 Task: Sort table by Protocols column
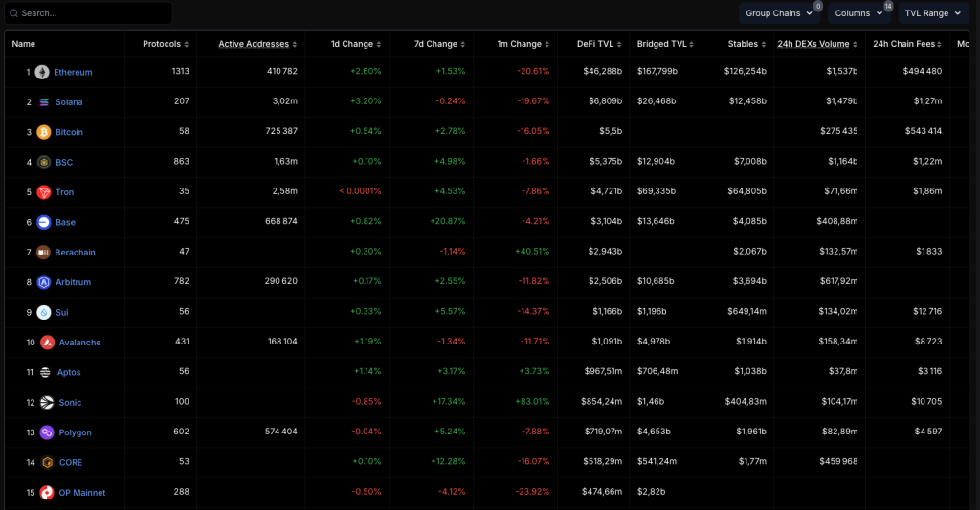pyautogui.click(x=166, y=44)
